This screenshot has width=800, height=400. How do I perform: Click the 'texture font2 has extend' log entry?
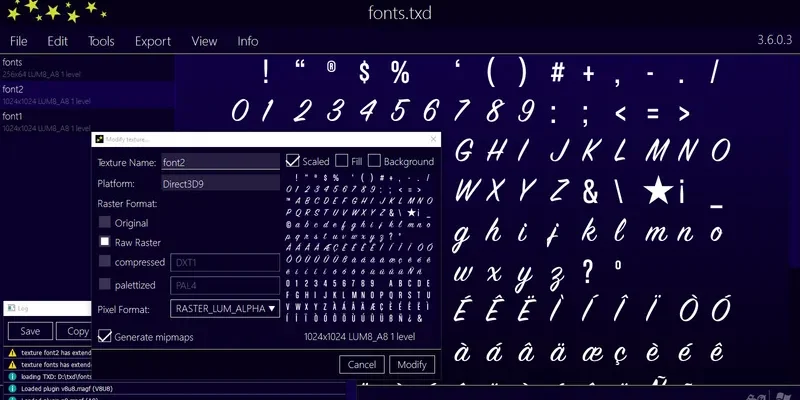pyautogui.click(x=56, y=353)
